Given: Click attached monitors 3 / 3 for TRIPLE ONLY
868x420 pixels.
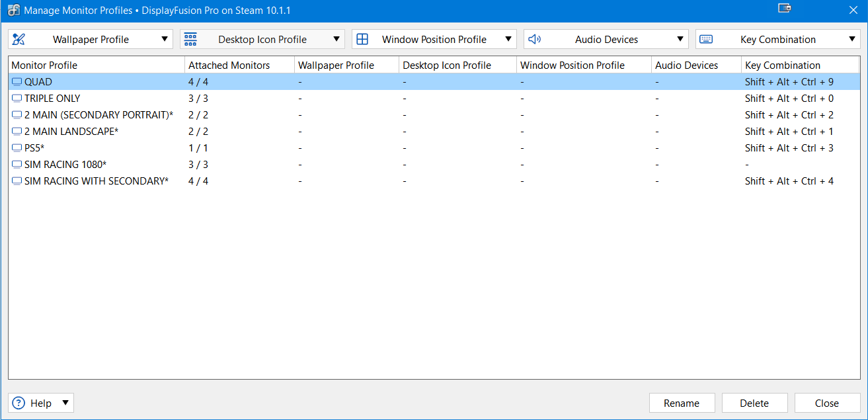Looking at the screenshot, I should (198, 99).
